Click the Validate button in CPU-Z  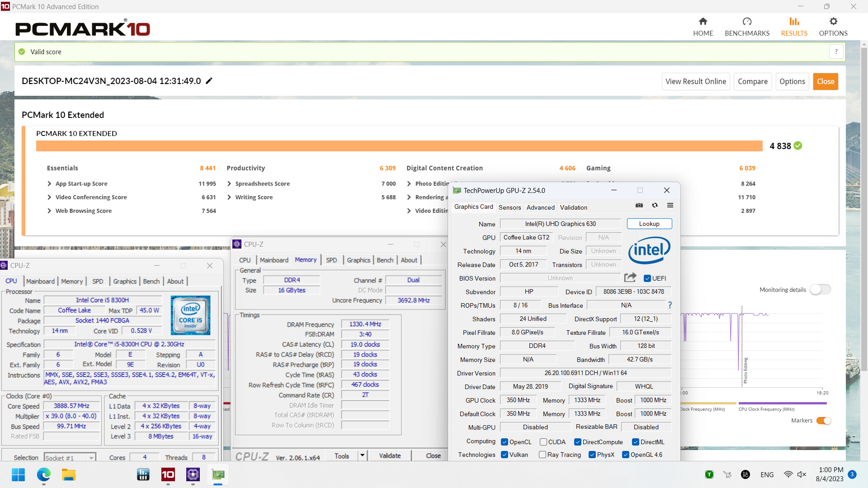(390, 455)
